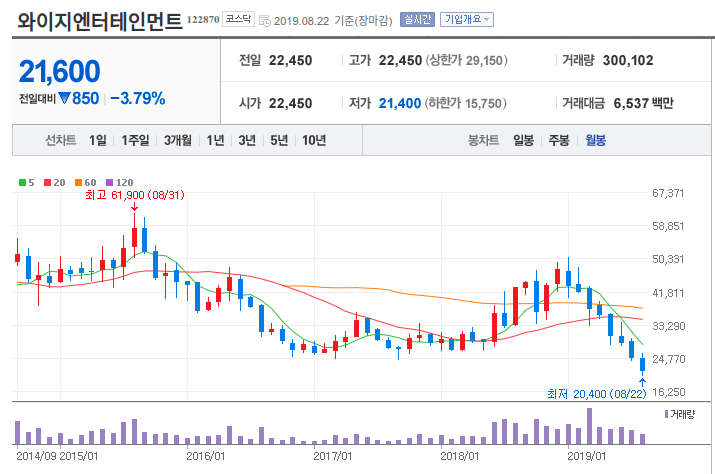
Task: Switch to 주봉 weekly candle chart
Action: click(x=559, y=141)
